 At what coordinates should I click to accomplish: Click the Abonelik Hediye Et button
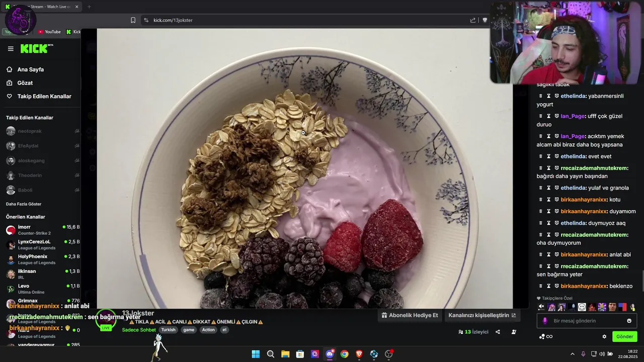[x=410, y=315]
